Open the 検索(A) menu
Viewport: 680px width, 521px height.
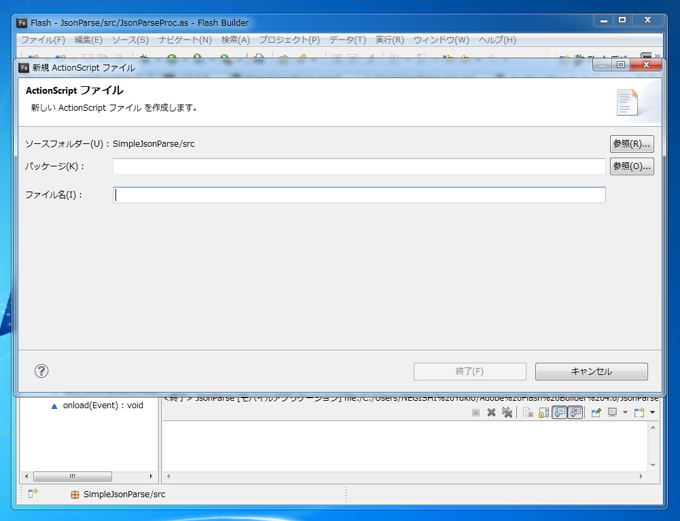tap(235, 40)
